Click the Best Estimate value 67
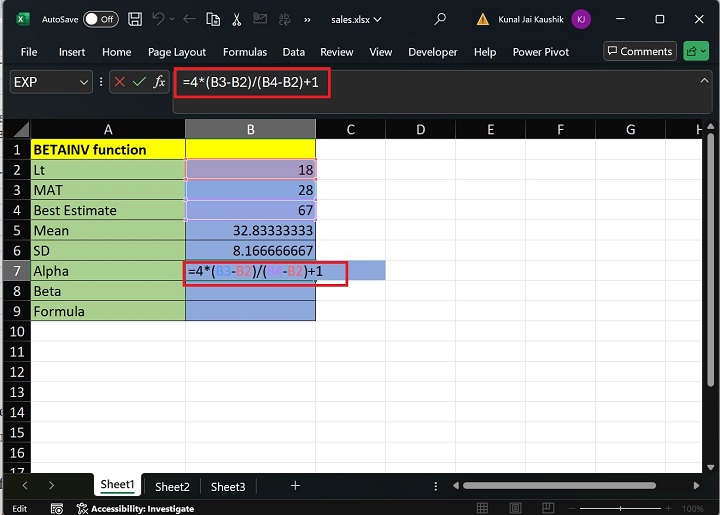Screen dimensions: 720x515 (250, 210)
